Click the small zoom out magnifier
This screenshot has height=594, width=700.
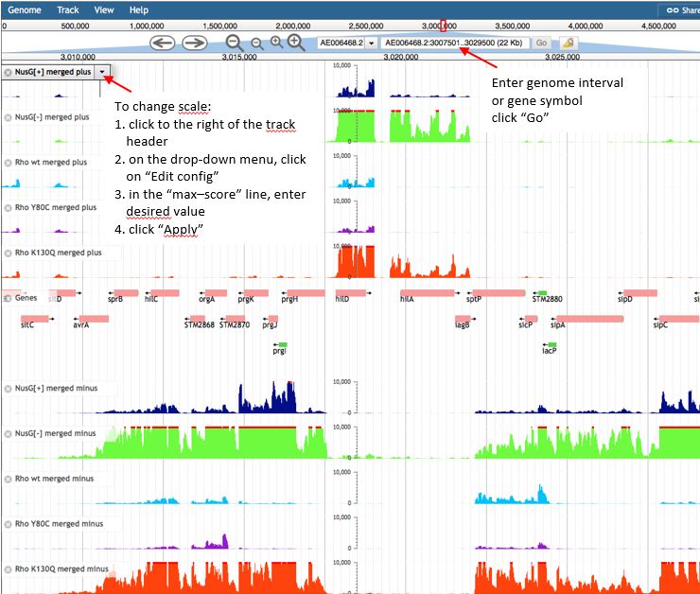[256, 43]
